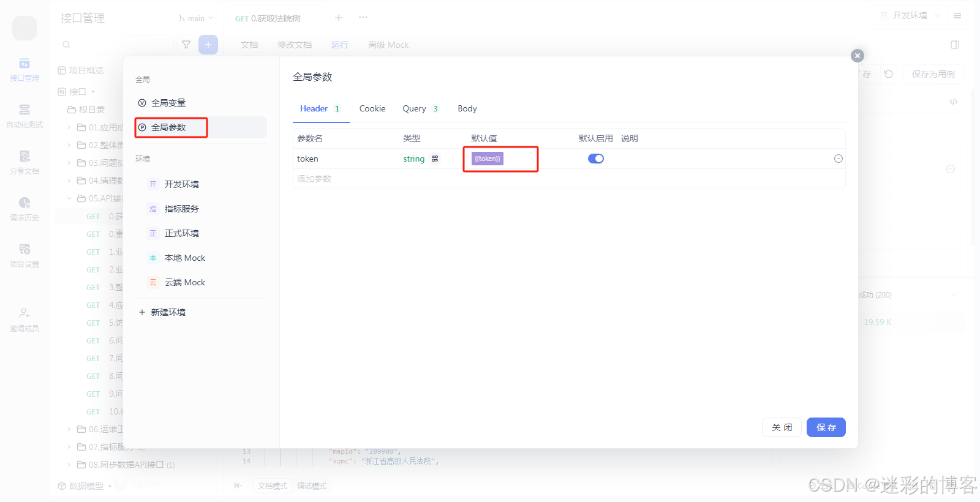Expand the 成功 (200) response dropdown
This screenshot has height=502, width=980.
(x=954, y=295)
